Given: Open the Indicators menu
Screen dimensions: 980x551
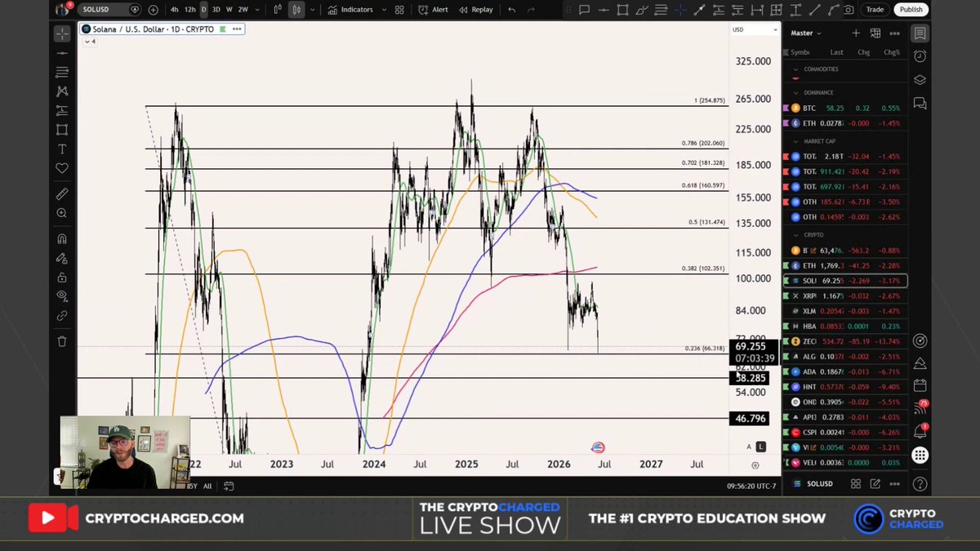Looking at the screenshot, I should pyautogui.click(x=351, y=10).
